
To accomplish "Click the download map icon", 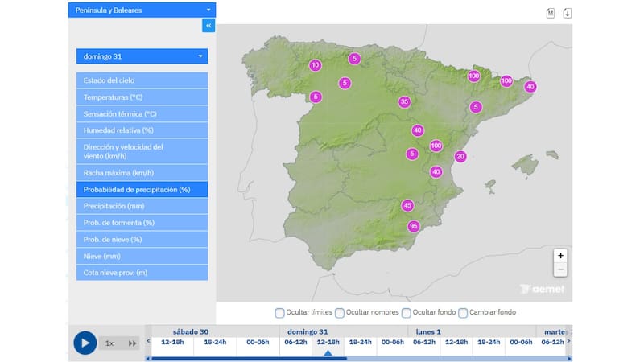I will (568, 13).
